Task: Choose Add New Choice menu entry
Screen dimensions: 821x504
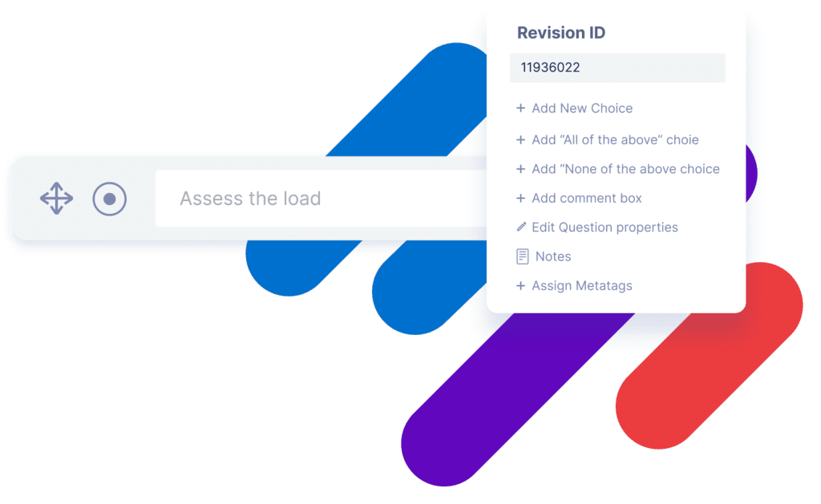Action: click(x=582, y=108)
